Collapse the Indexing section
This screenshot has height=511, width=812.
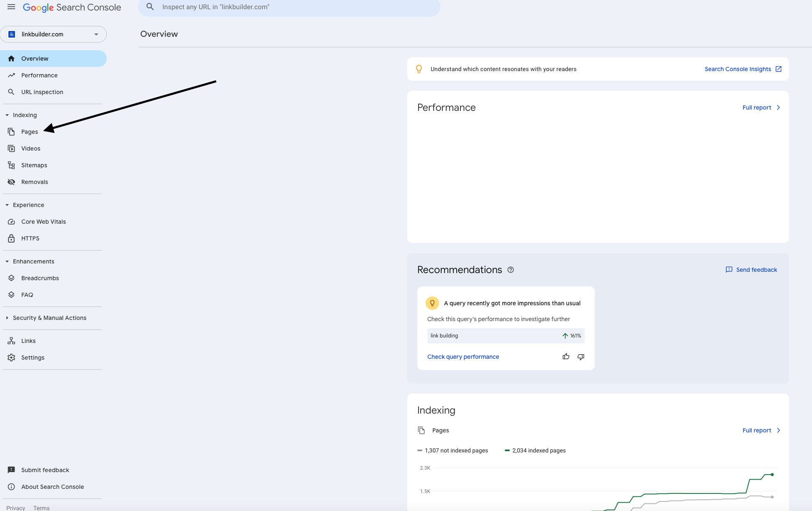point(7,115)
